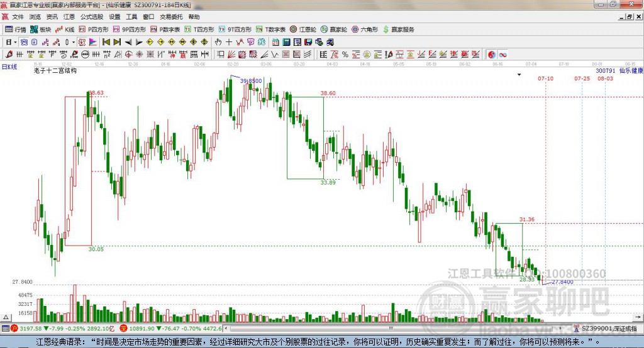Select the red Gann fan lines tool
This screenshot has height=348, width=644.
click(231, 55)
